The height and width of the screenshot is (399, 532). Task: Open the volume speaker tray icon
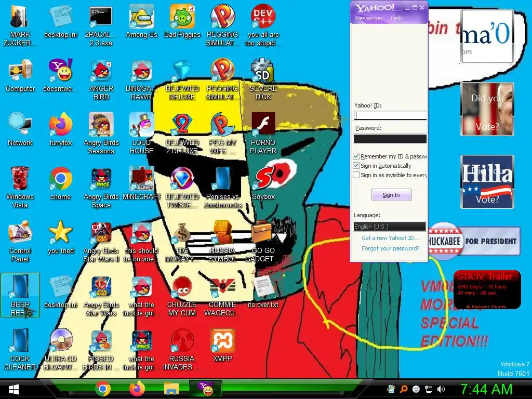click(x=441, y=389)
